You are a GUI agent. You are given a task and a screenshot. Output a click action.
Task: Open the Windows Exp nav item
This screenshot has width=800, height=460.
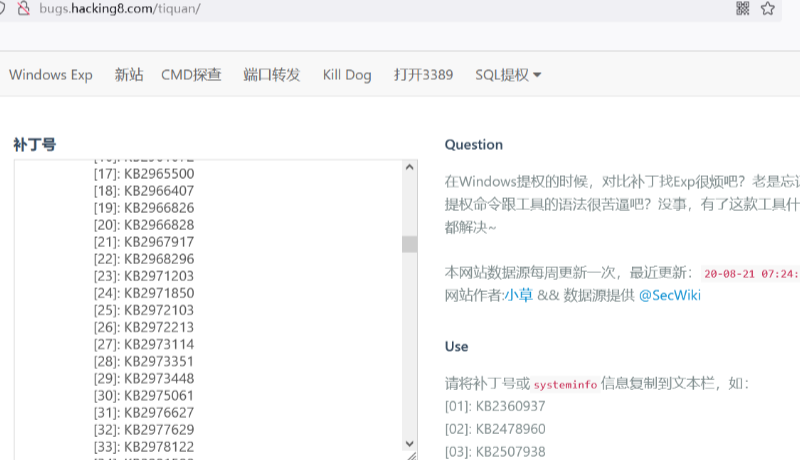coord(51,75)
